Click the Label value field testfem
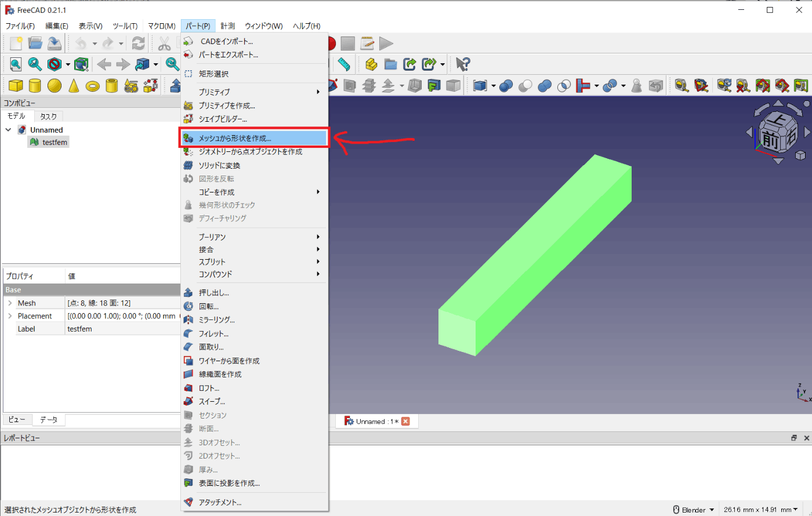The image size is (812, 516). [x=123, y=329]
